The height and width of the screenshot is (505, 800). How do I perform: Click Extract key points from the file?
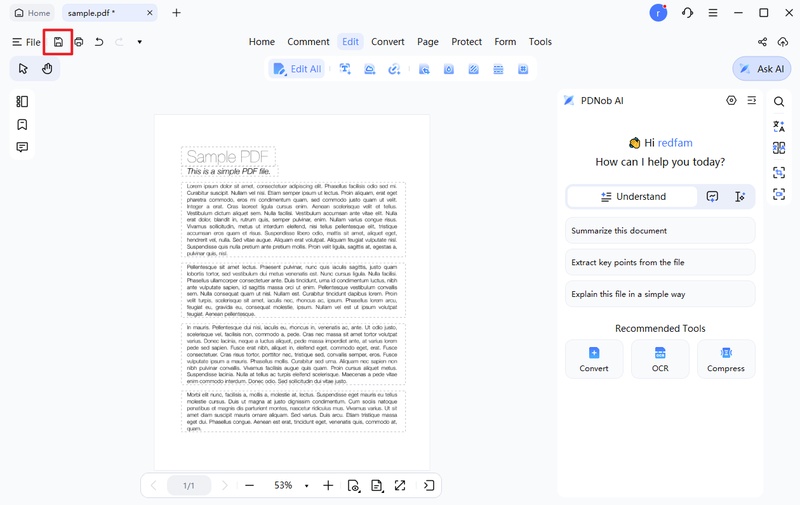coord(660,262)
